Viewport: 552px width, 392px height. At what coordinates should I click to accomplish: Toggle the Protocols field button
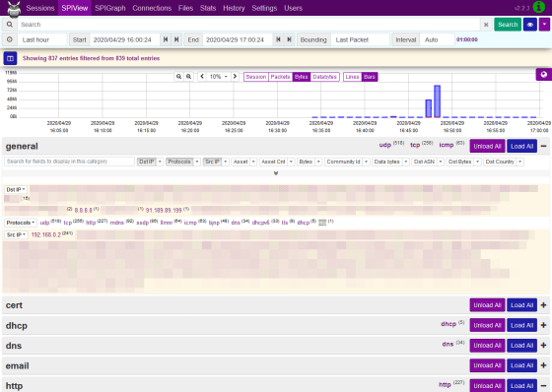pos(179,162)
